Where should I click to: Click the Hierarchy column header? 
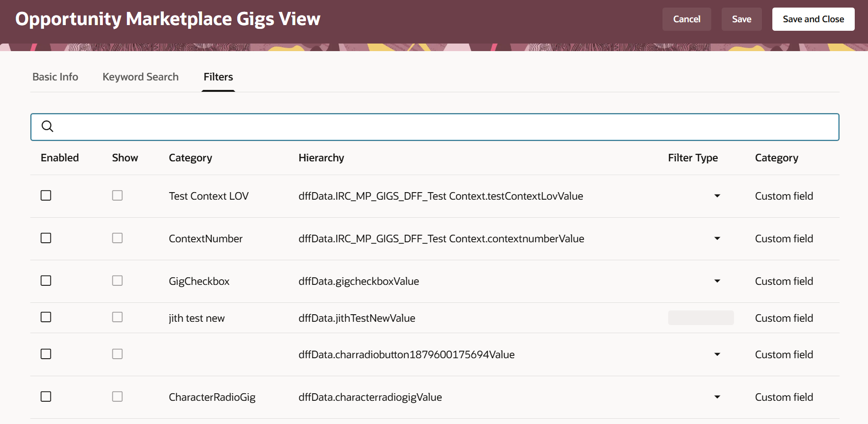click(x=321, y=158)
